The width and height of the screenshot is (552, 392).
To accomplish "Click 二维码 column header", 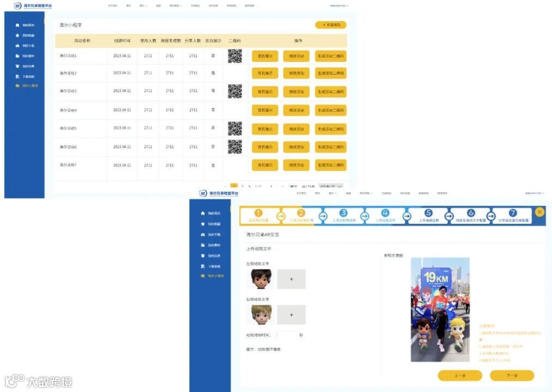I will [x=234, y=41].
